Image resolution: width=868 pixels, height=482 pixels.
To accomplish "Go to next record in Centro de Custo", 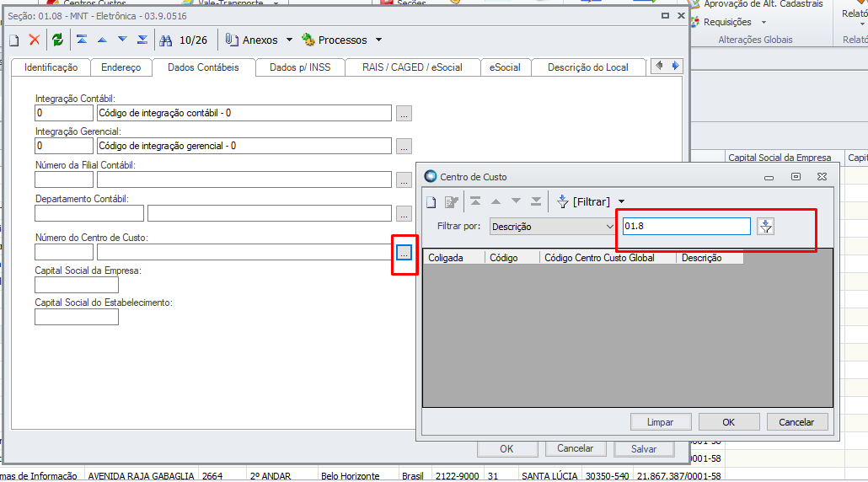I will point(516,201).
